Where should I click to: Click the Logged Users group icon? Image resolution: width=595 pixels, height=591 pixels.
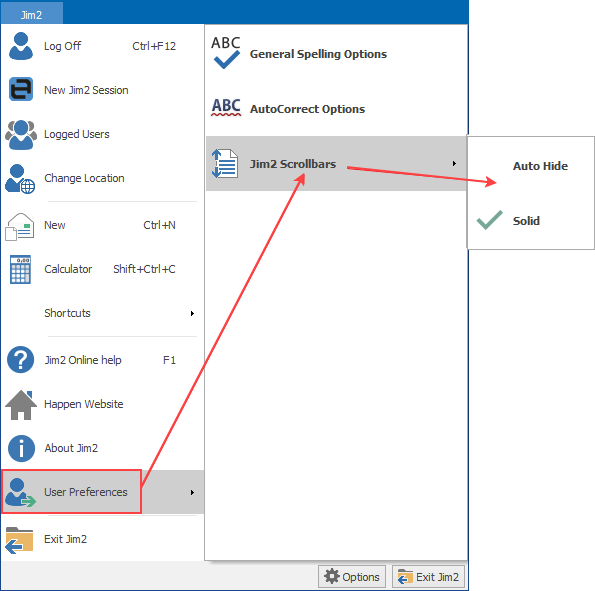(21, 134)
